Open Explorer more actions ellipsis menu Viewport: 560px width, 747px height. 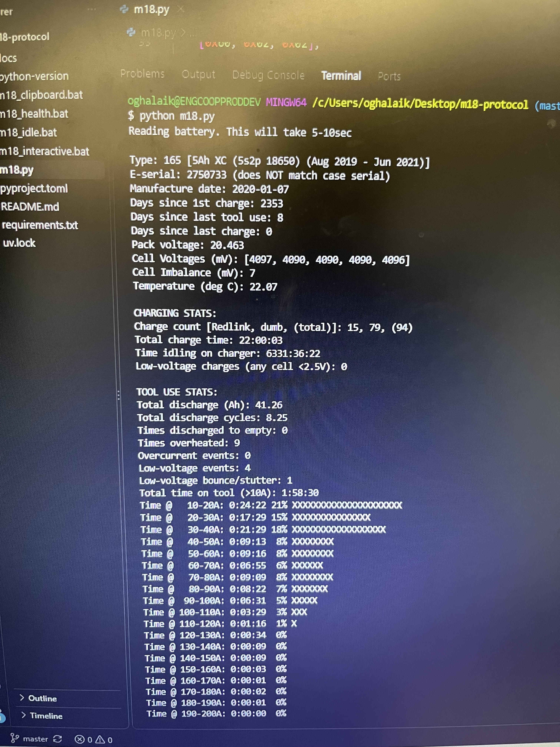pos(91,10)
